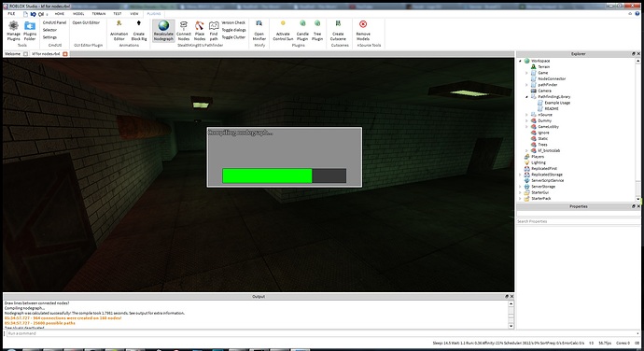Viewport: 644px width, 351px height.
Task: Launch the Find path tool
Action: tap(214, 31)
